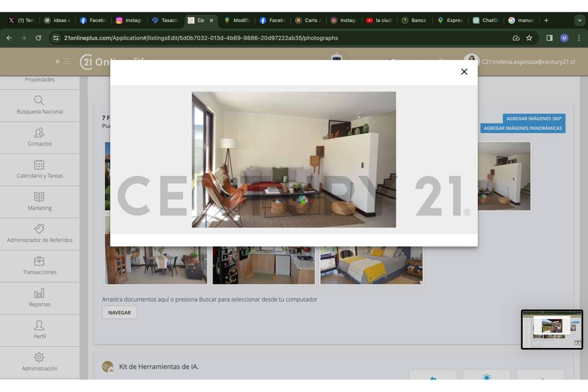Viewport: 588px width, 392px height.
Task: Click the Kit de Herramientas de IA icon
Action: (107, 367)
